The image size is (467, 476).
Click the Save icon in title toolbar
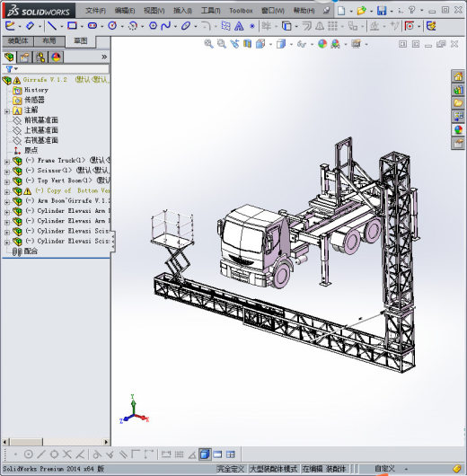coord(382,11)
